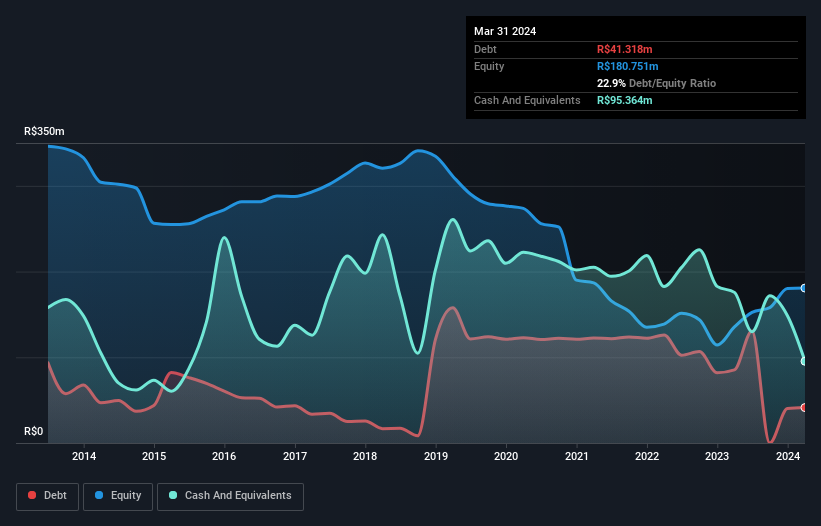Click the 2016 x-axis label

[x=224, y=456]
